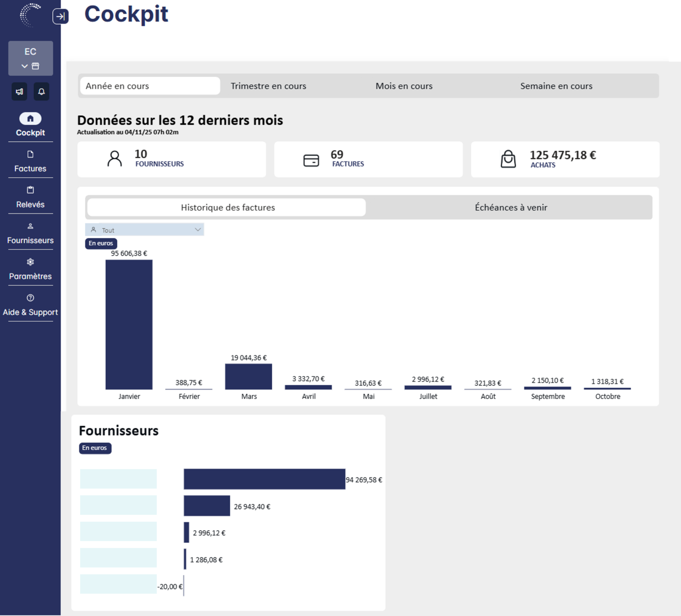Image resolution: width=681 pixels, height=616 pixels.
Task: Click the 69 Factures summary card
Action: pyautogui.click(x=368, y=159)
